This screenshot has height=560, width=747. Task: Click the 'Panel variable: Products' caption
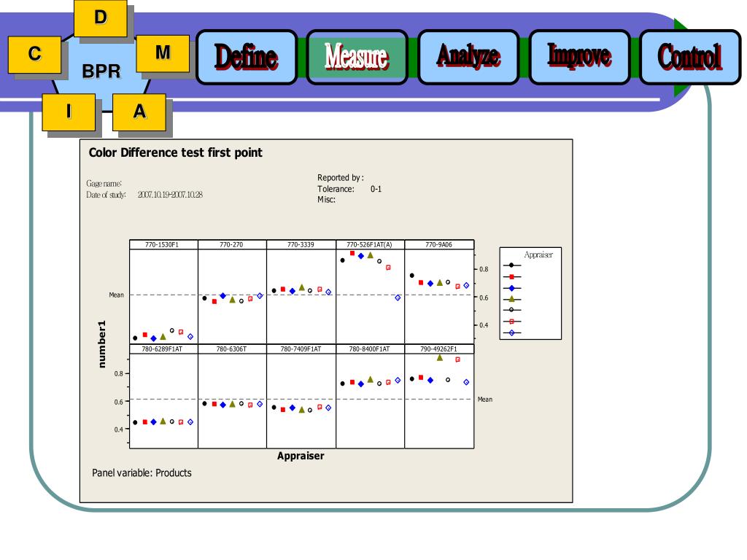pos(142,472)
